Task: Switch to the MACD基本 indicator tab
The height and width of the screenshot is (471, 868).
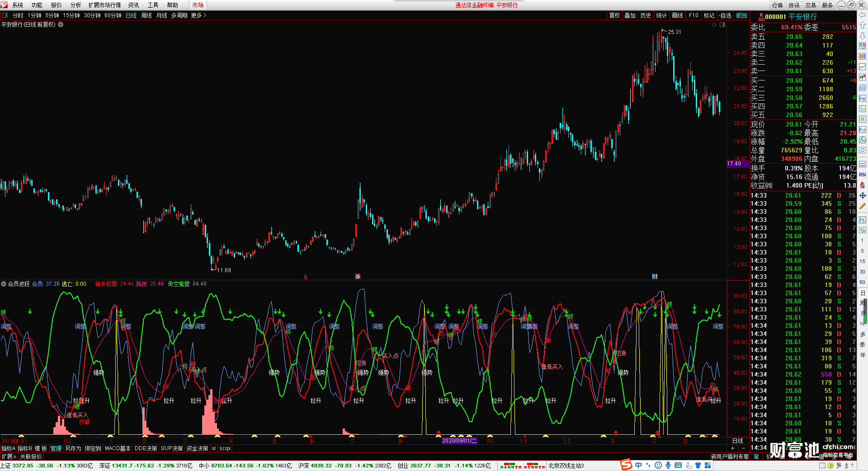Action: pos(118,448)
